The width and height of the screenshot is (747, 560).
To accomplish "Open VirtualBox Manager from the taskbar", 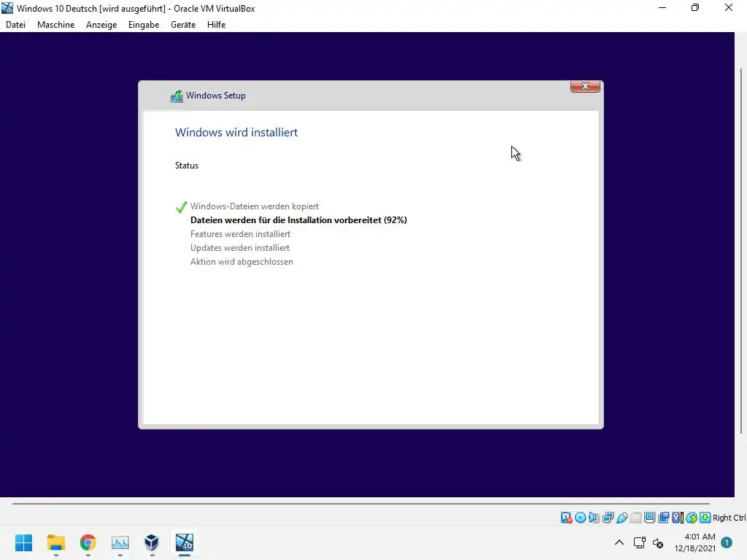I will [x=152, y=542].
